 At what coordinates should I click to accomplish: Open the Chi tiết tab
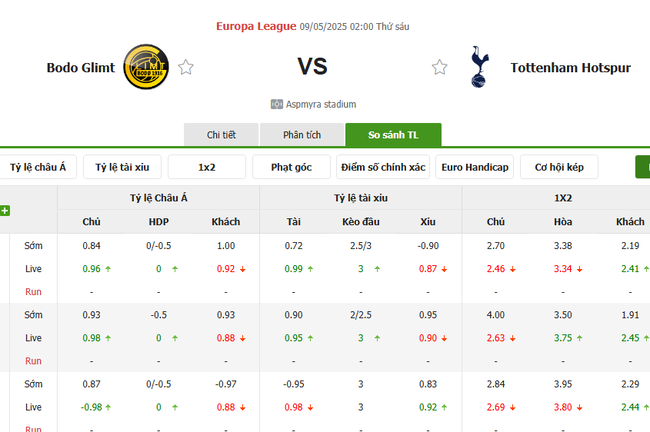pyautogui.click(x=221, y=135)
